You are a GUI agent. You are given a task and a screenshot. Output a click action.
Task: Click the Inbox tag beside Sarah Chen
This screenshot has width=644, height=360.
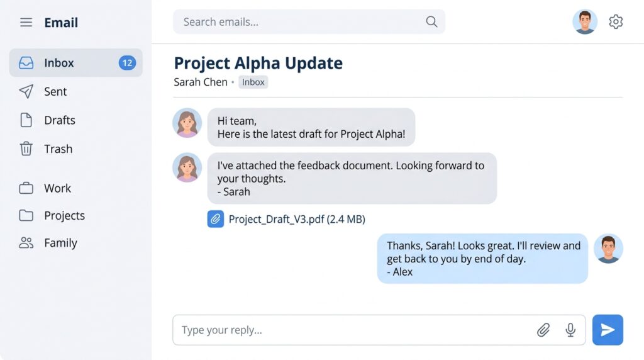pyautogui.click(x=253, y=82)
